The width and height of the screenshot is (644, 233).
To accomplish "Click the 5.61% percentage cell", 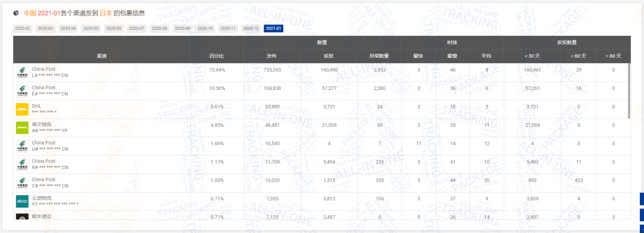I will (217, 107).
